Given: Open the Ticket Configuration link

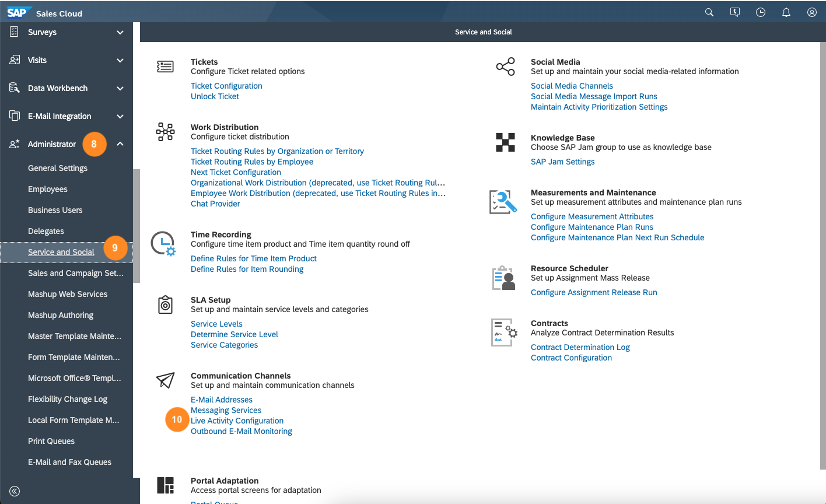Looking at the screenshot, I should [226, 86].
